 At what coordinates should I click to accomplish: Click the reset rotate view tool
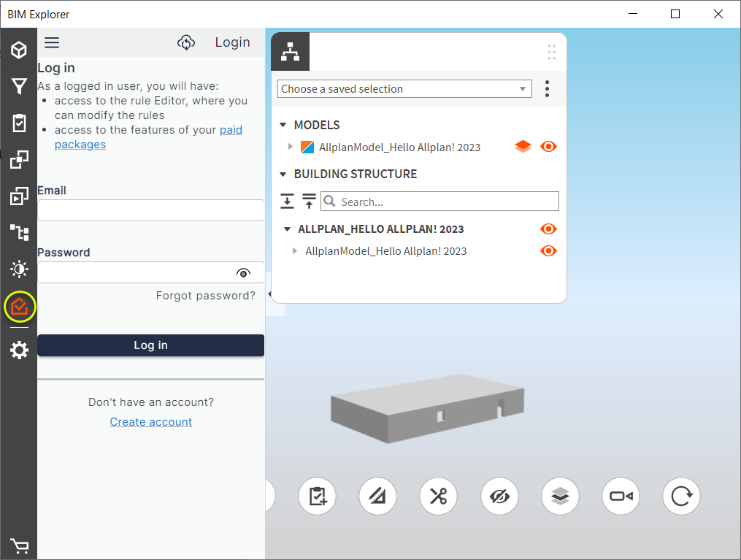coord(681,496)
